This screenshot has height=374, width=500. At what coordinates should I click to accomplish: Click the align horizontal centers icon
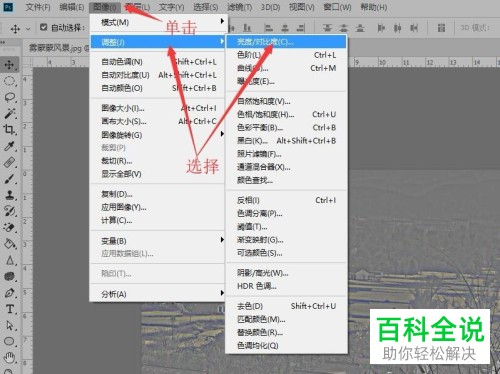coord(285,28)
